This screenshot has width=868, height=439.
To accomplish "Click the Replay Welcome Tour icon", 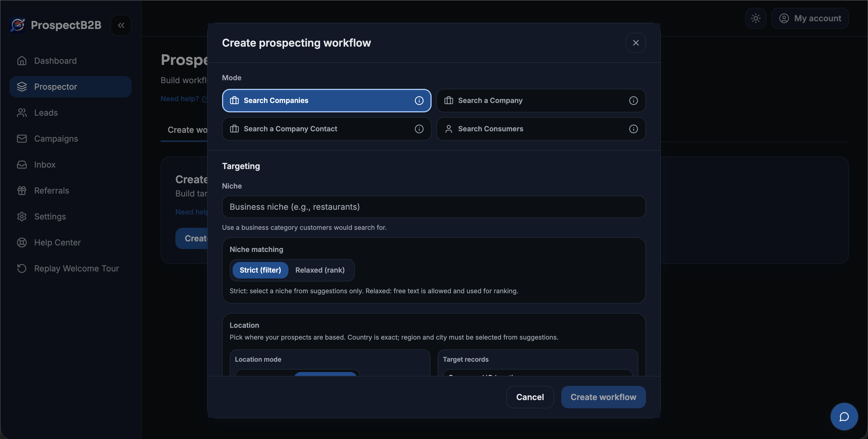I will (22, 268).
